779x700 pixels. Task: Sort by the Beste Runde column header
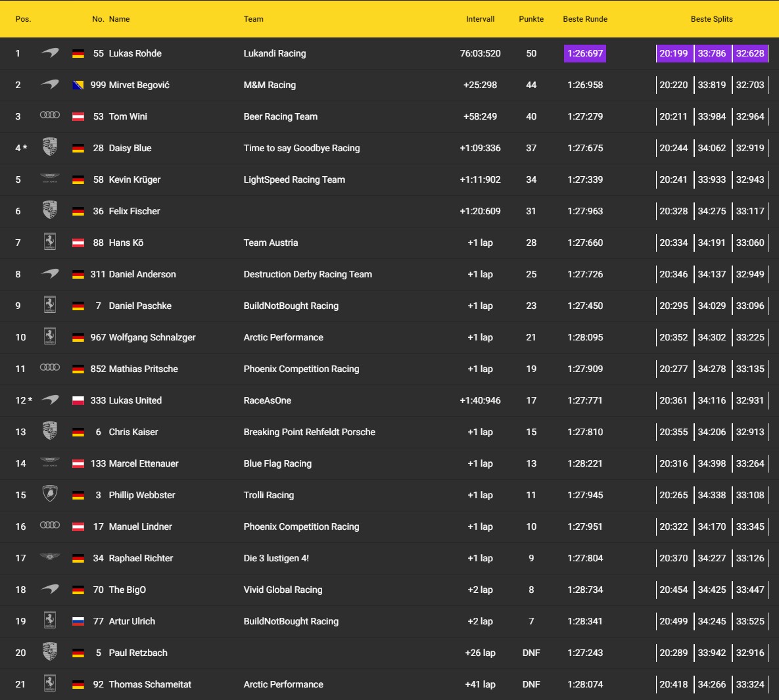click(x=585, y=19)
